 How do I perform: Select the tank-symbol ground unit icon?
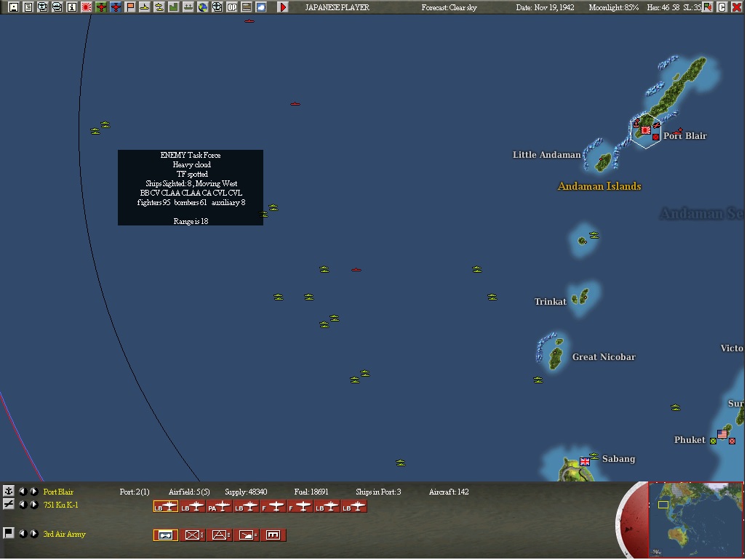tap(247, 536)
